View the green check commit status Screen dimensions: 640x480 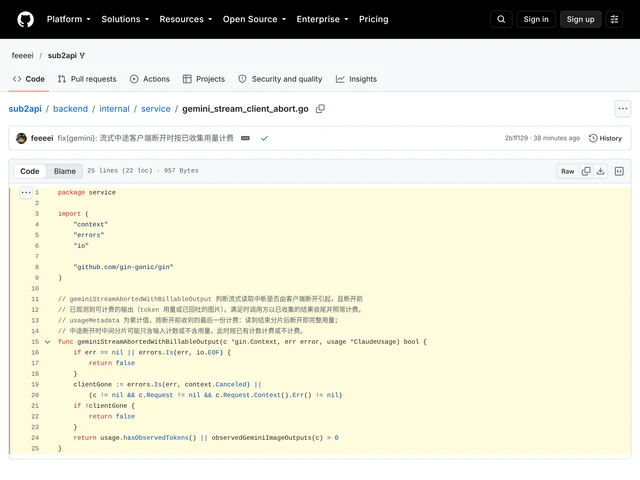tap(264, 138)
